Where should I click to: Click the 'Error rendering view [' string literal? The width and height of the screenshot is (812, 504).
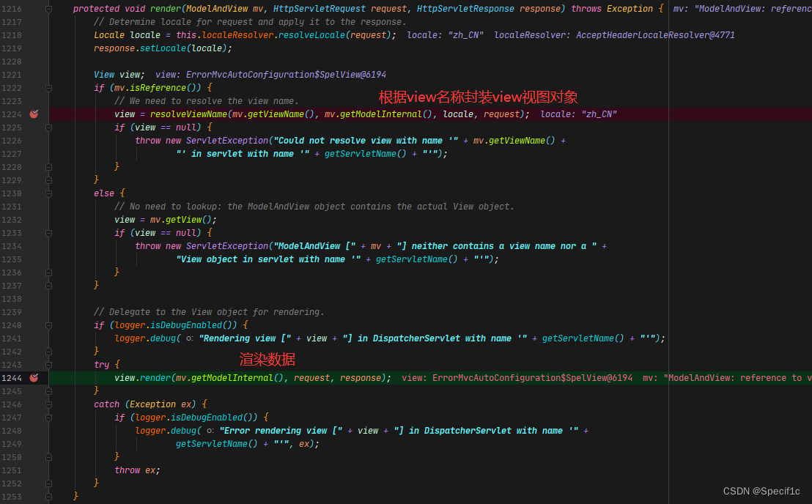coord(281,431)
